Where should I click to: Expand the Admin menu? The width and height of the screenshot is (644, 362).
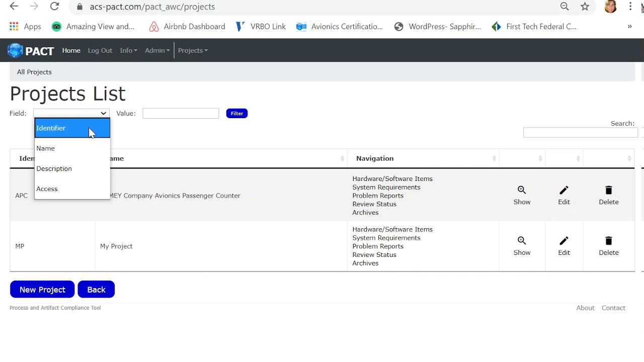[x=157, y=50]
